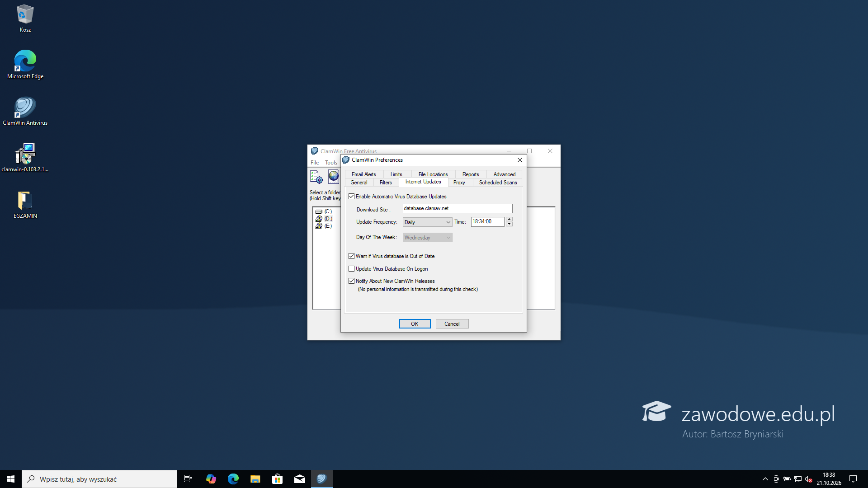
Task: Open the General tab
Action: tap(359, 183)
